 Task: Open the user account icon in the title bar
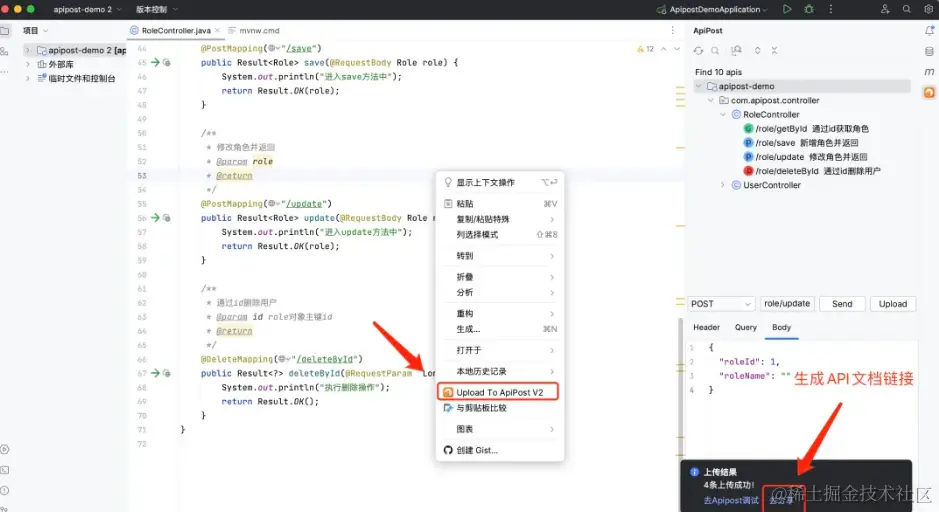click(885, 9)
